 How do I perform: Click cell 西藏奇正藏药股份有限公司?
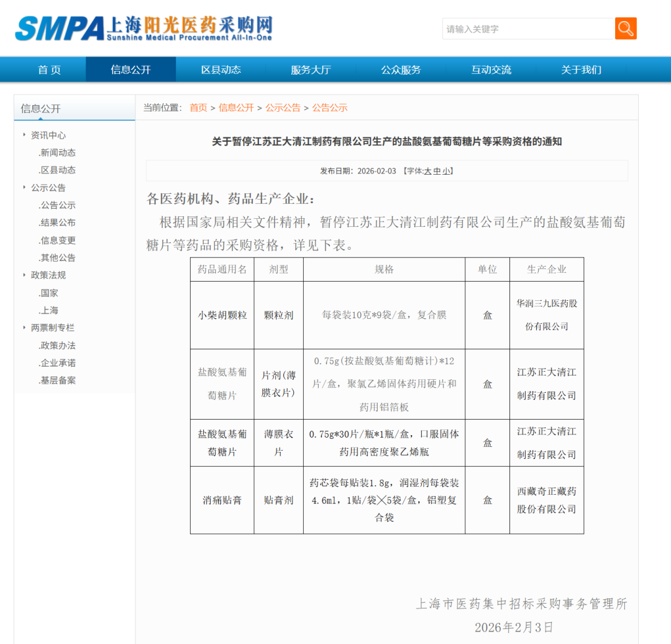(x=547, y=500)
